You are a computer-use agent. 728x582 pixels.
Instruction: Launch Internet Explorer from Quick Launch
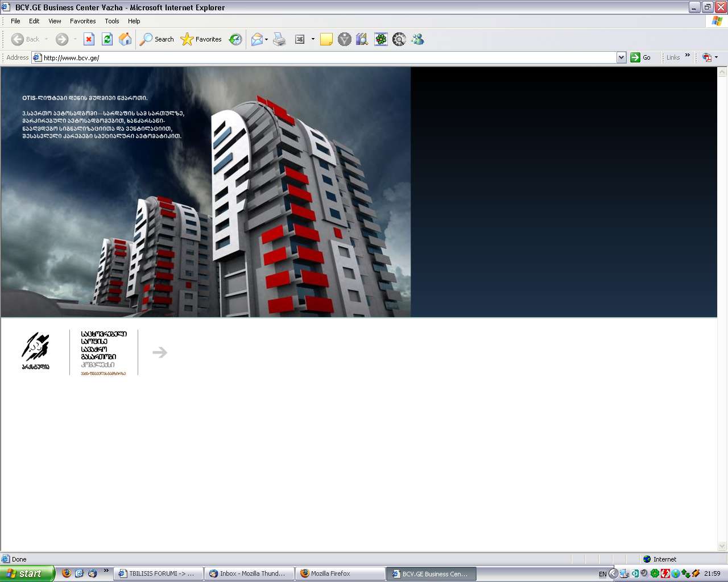(x=79, y=573)
